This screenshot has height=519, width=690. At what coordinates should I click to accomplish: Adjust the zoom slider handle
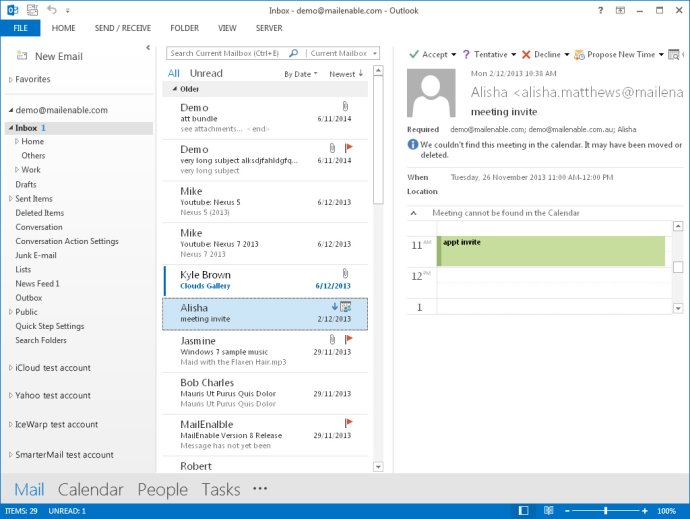click(606, 511)
